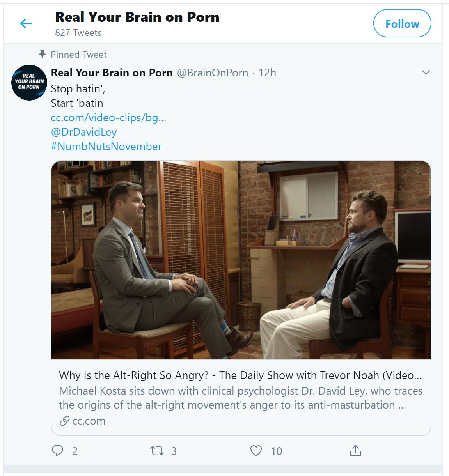Click the pushpin Pinned Tweet icon

tap(43, 54)
